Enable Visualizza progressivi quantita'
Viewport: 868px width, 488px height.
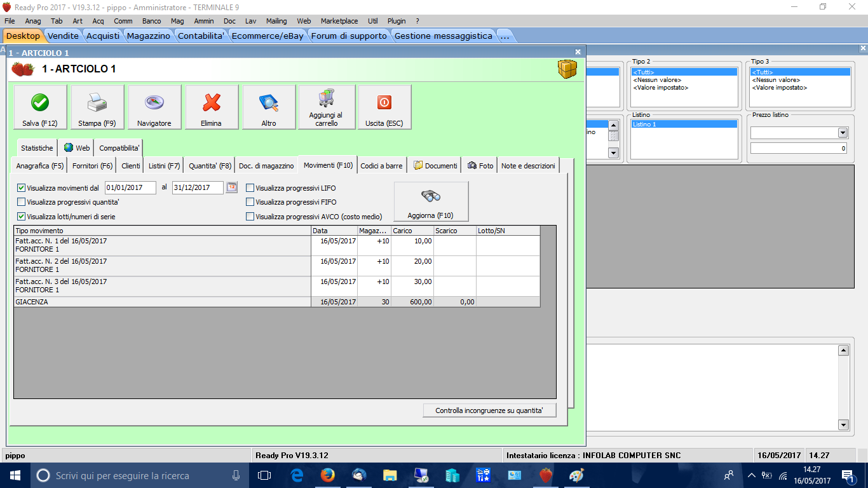tap(21, 202)
